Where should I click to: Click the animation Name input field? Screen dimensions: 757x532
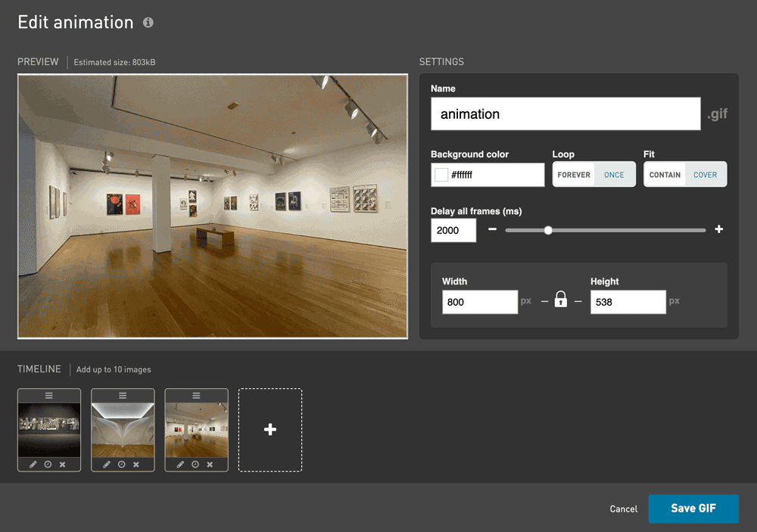pyautogui.click(x=565, y=114)
